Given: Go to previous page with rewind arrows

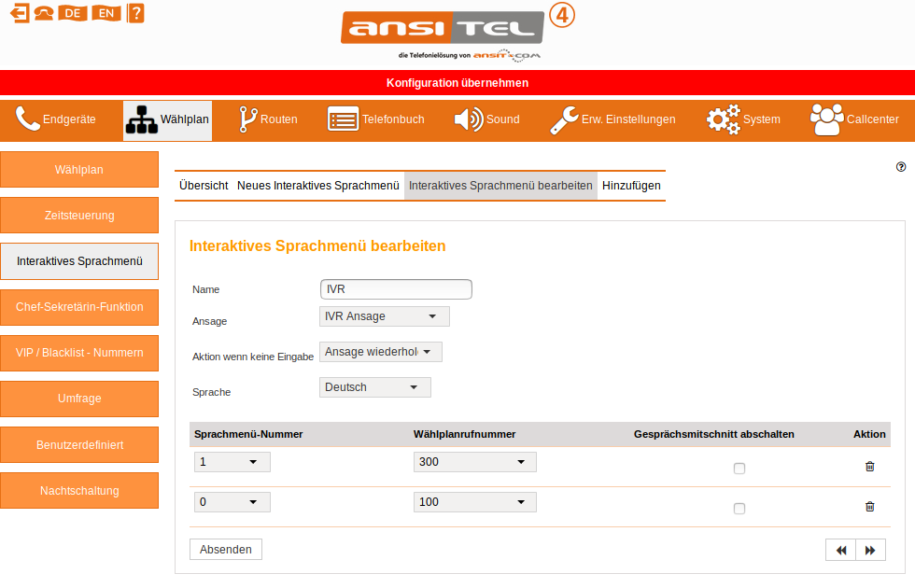Looking at the screenshot, I should pos(840,550).
